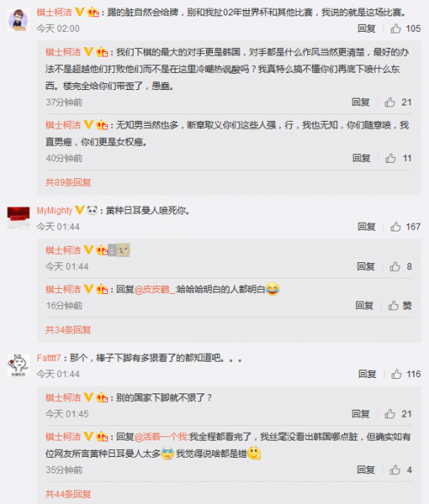Click thumbs-up on the 40分钟前 reply
The width and height of the screenshot is (429, 504).
click(x=390, y=158)
